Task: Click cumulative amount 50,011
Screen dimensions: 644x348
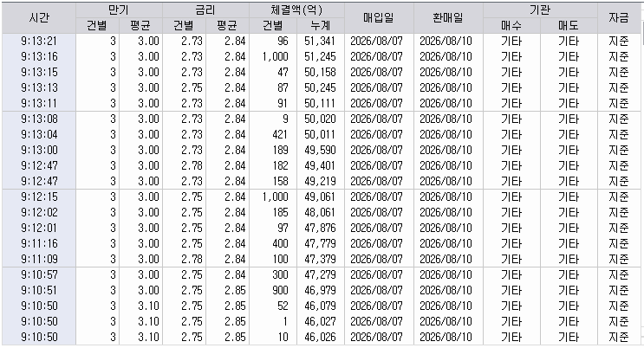Action: 320,134
